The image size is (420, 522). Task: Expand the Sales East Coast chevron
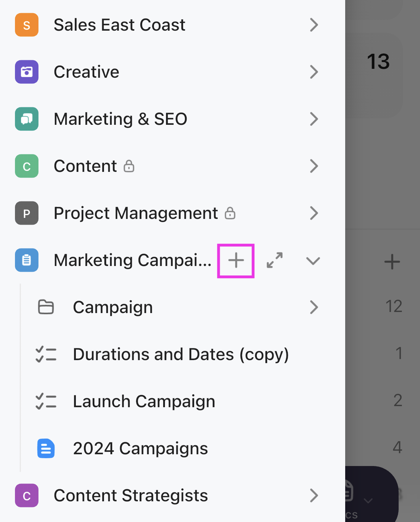(x=314, y=25)
